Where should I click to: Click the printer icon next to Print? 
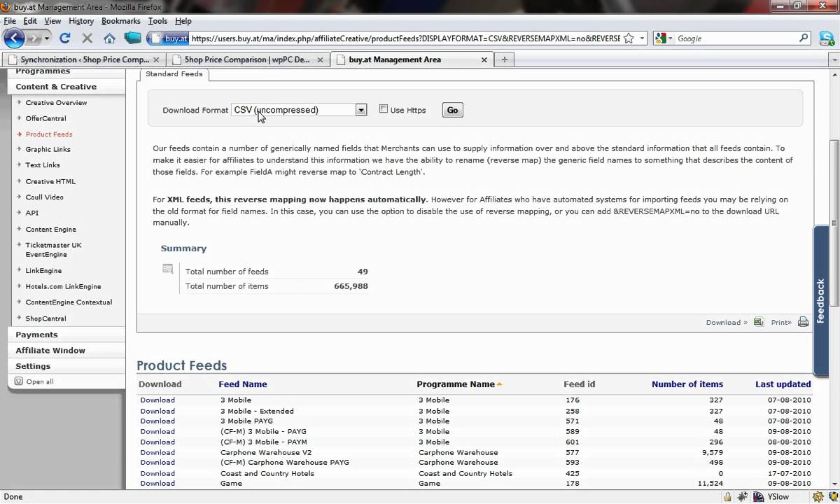click(803, 322)
